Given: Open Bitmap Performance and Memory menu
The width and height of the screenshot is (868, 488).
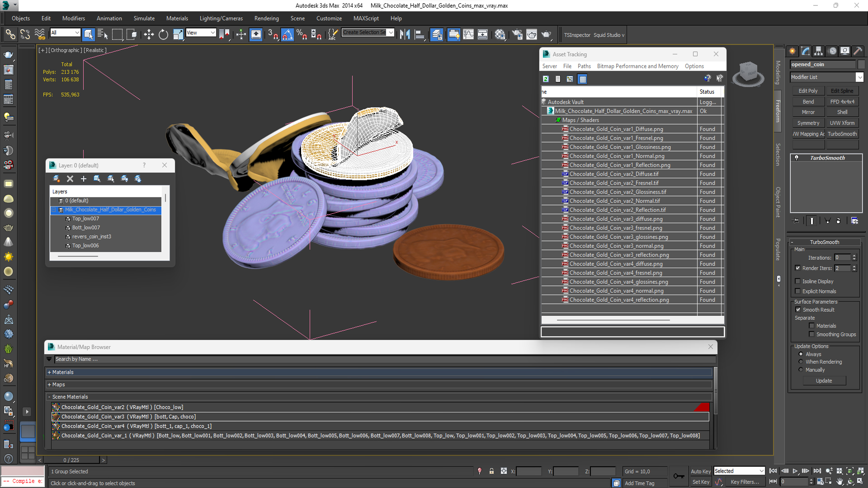Looking at the screenshot, I should [637, 66].
